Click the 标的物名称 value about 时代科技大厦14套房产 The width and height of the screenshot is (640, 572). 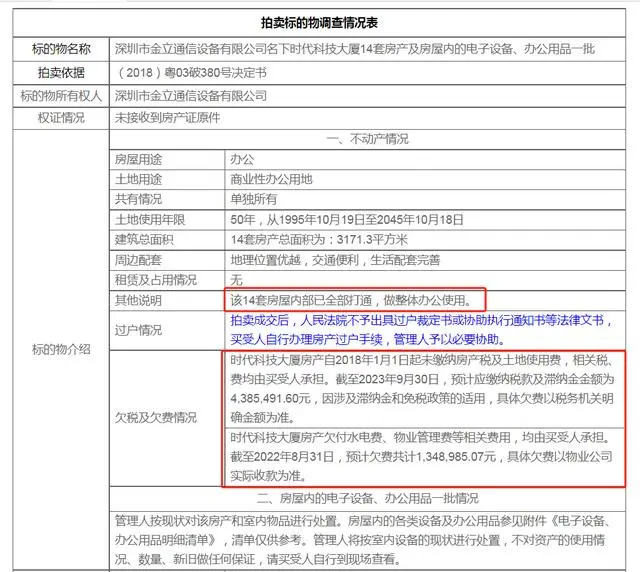(x=355, y=49)
